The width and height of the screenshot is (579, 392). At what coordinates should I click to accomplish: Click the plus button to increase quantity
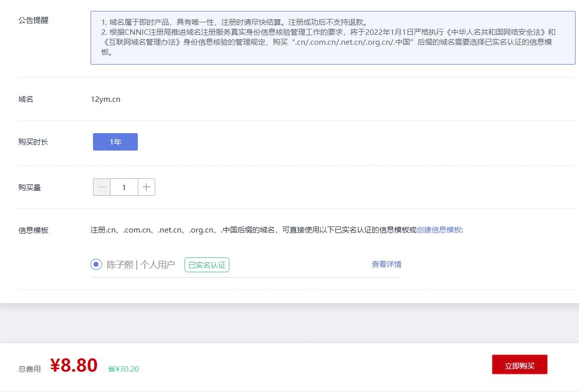pos(146,187)
